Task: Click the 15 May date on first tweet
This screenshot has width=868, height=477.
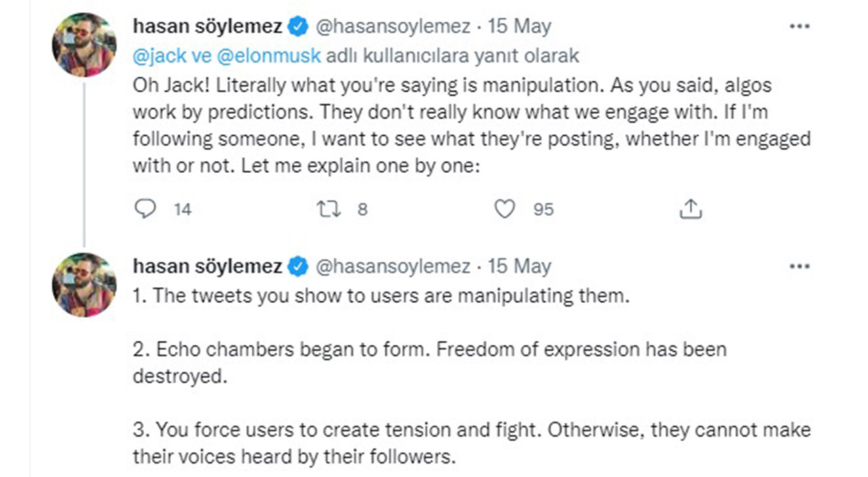Action: click(519, 26)
